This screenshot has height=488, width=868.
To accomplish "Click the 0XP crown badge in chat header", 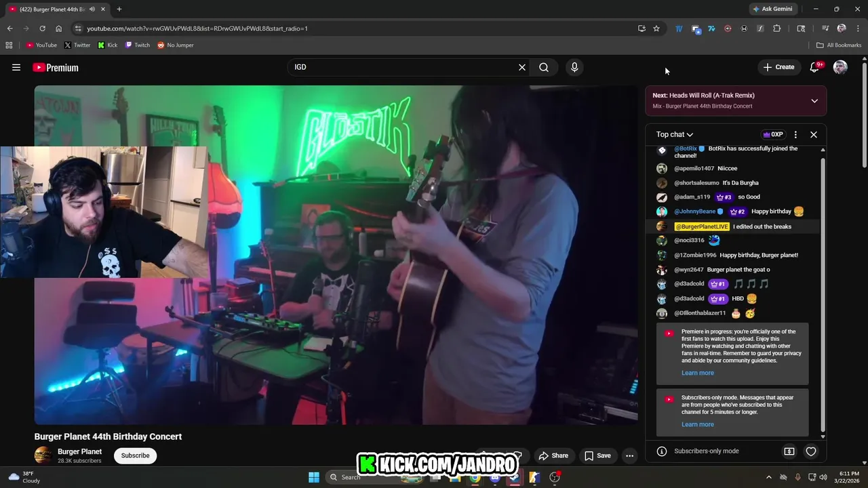I will click(772, 134).
